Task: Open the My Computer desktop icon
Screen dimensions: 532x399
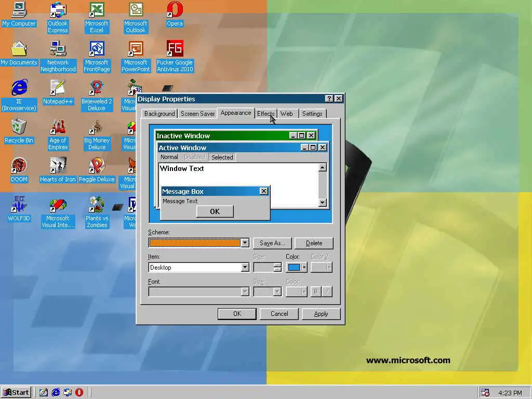Action: [x=19, y=14]
